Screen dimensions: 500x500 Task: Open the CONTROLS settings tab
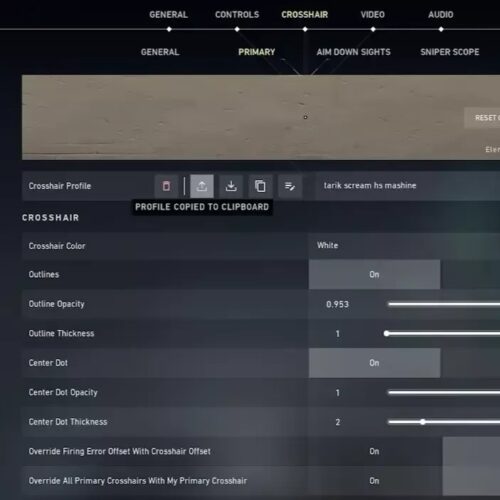coord(237,15)
